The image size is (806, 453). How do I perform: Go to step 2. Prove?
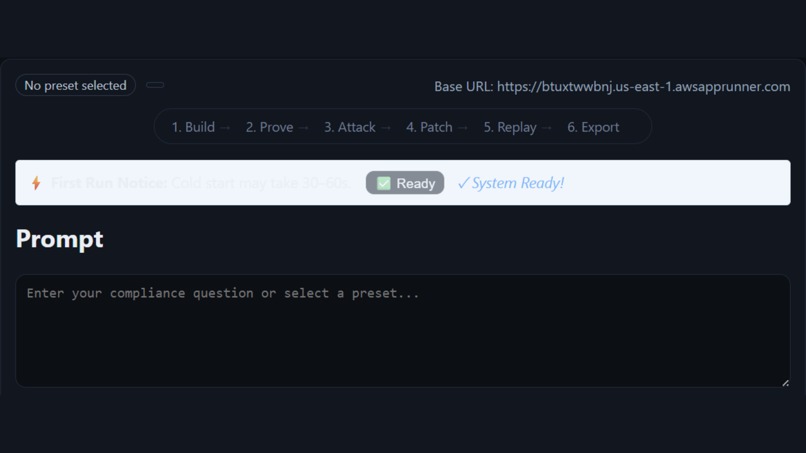point(269,127)
